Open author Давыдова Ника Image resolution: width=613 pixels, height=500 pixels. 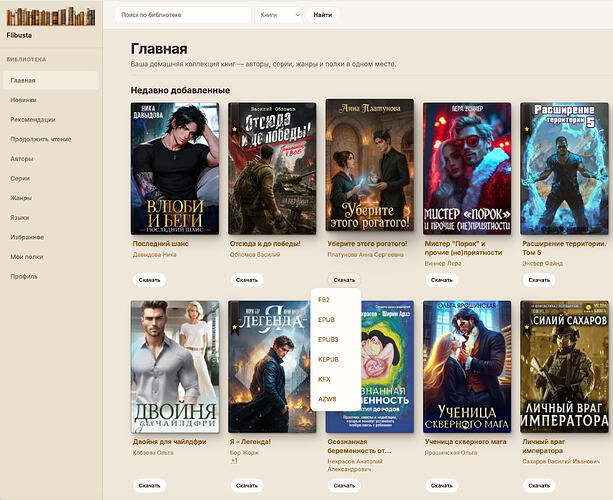coord(154,254)
